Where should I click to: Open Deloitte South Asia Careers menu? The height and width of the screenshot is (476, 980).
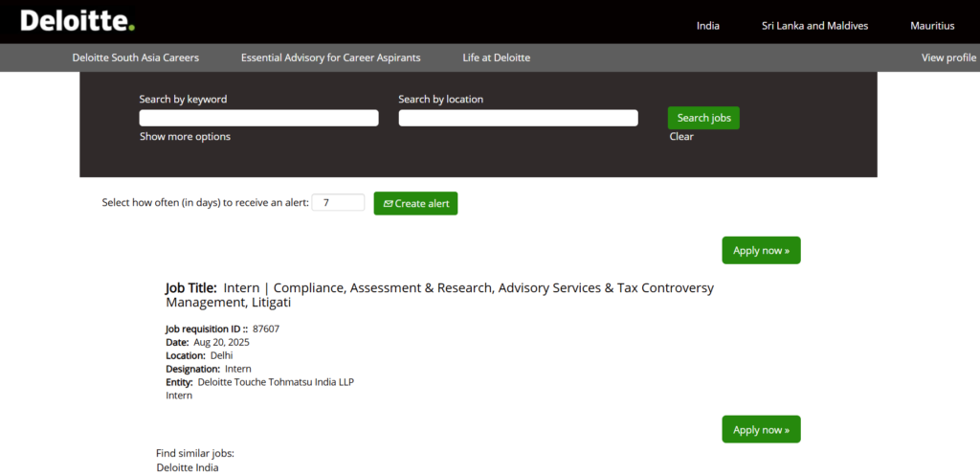pos(136,57)
